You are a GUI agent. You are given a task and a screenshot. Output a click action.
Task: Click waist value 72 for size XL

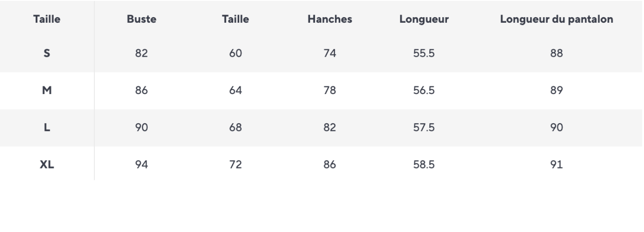[236, 165]
